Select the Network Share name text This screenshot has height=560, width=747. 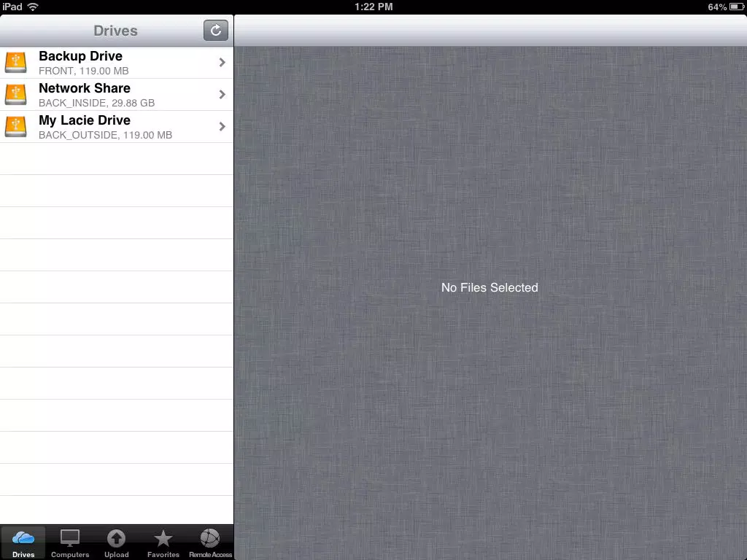[85, 88]
